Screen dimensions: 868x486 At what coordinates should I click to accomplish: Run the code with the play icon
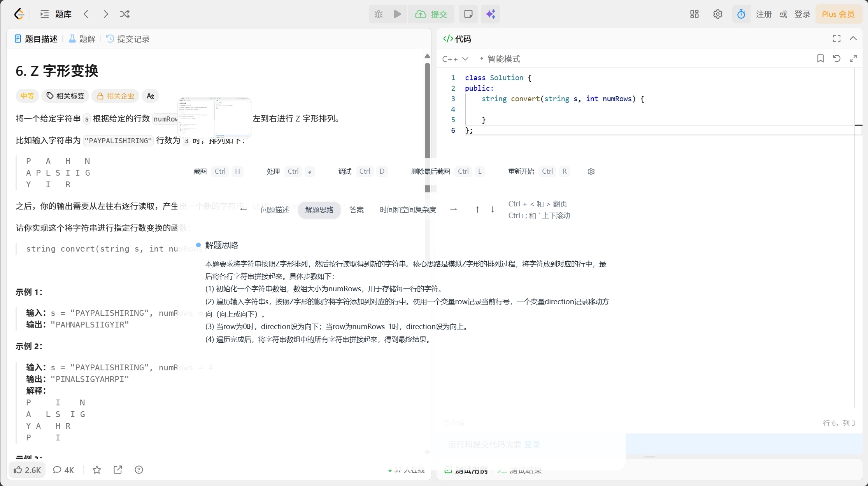pyautogui.click(x=397, y=14)
